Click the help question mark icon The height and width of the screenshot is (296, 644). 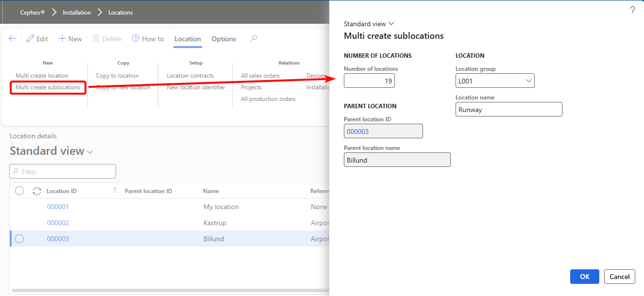[632, 11]
